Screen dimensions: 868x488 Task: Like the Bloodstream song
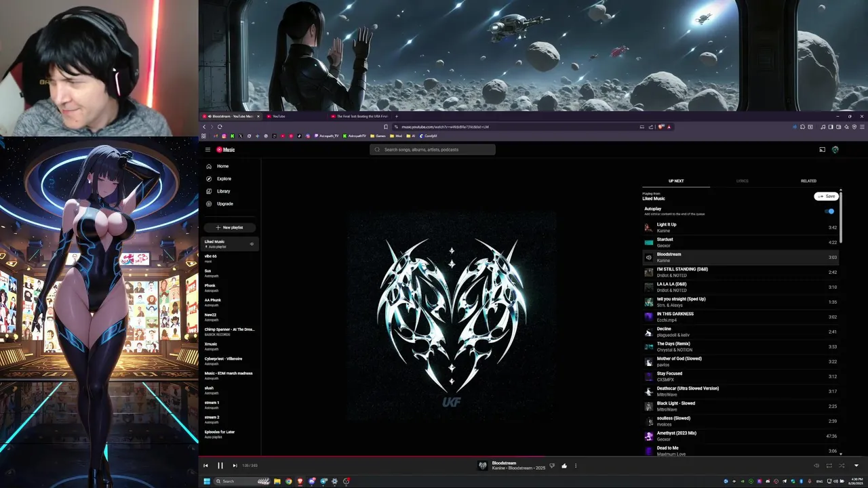tap(564, 466)
